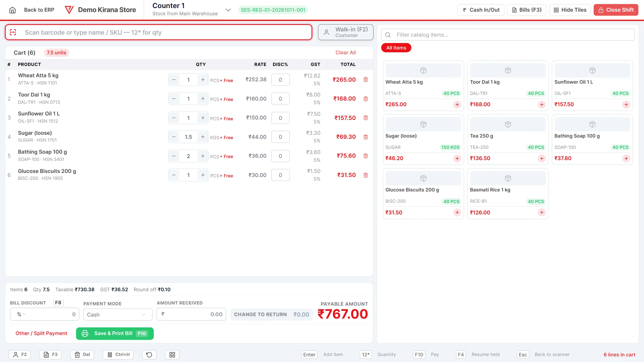Decrease Sugar (loose) quantity
The image size is (644, 362).
(x=174, y=137)
